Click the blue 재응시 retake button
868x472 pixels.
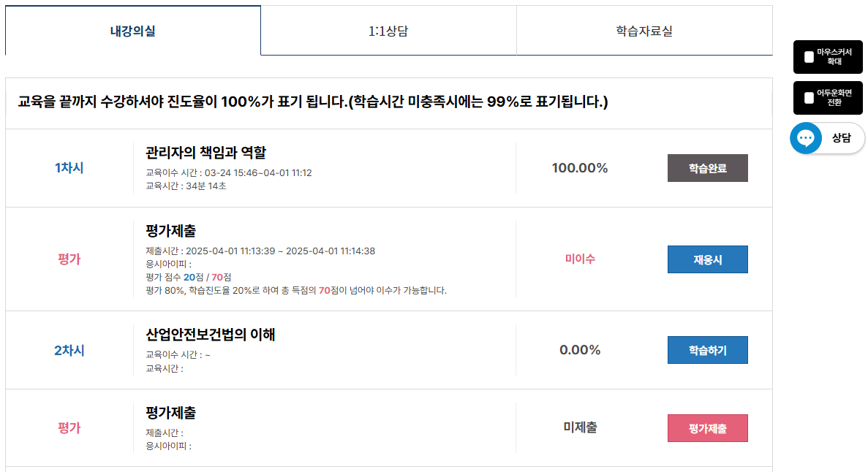(707, 259)
